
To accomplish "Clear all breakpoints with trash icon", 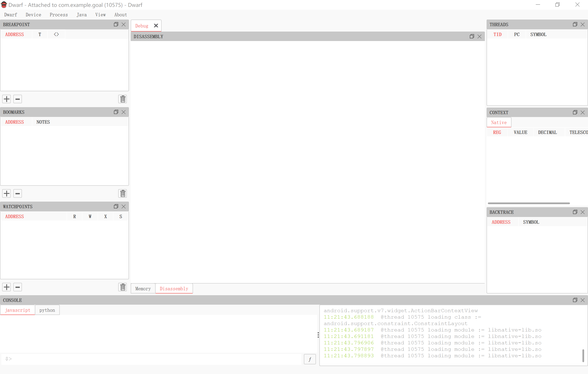I will click(123, 99).
